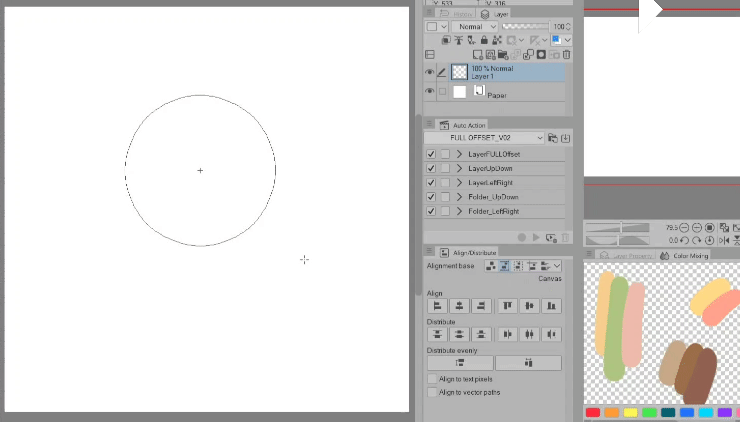Click the align left edges icon

pyautogui.click(x=437, y=306)
